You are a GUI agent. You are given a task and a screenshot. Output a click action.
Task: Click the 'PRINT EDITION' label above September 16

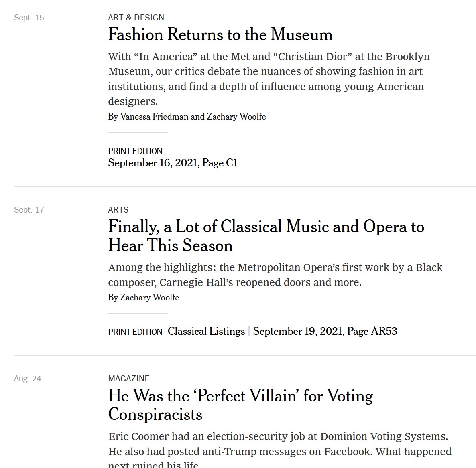point(135,151)
